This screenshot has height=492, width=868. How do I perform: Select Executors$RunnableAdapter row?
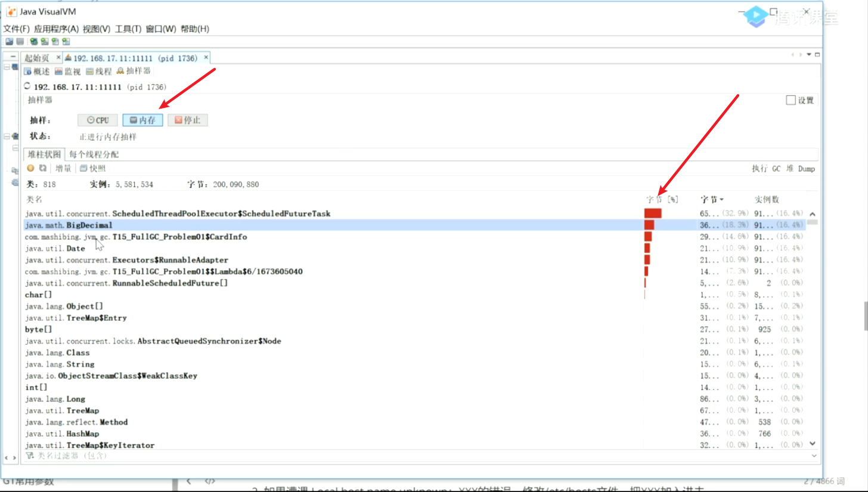point(415,260)
